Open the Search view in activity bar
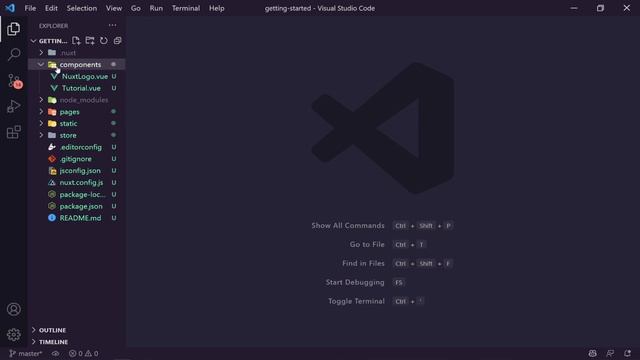The height and width of the screenshot is (360, 640). [13, 54]
